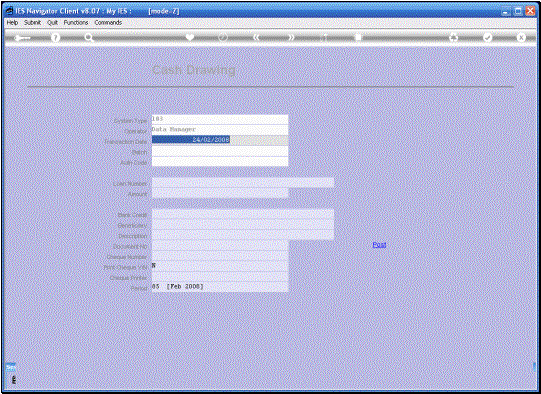
Task: Open the Help menu
Action: [x=12, y=22]
